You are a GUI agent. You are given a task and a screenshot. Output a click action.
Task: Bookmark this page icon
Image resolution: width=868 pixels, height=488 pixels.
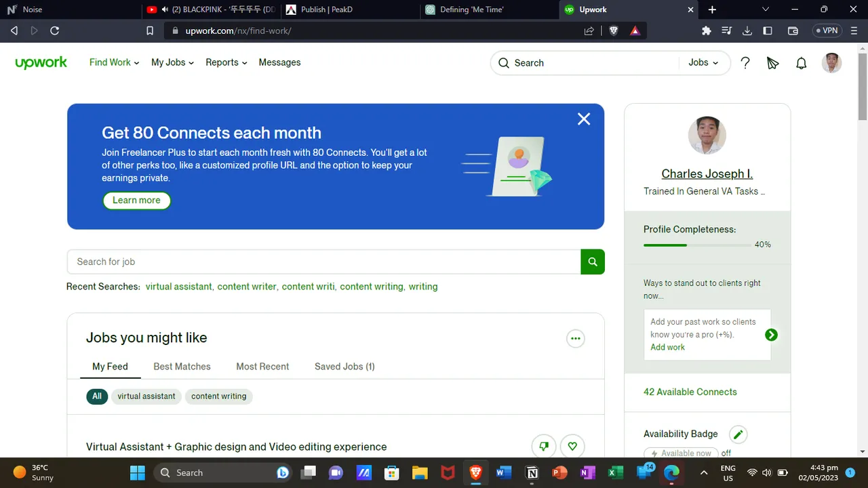click(150, 30)
